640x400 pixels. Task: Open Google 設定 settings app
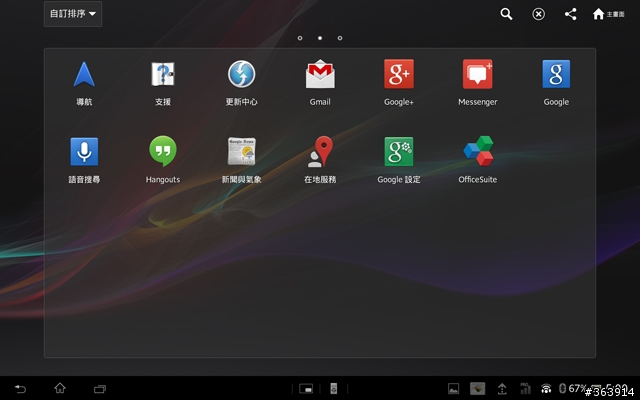coord(399,160)
